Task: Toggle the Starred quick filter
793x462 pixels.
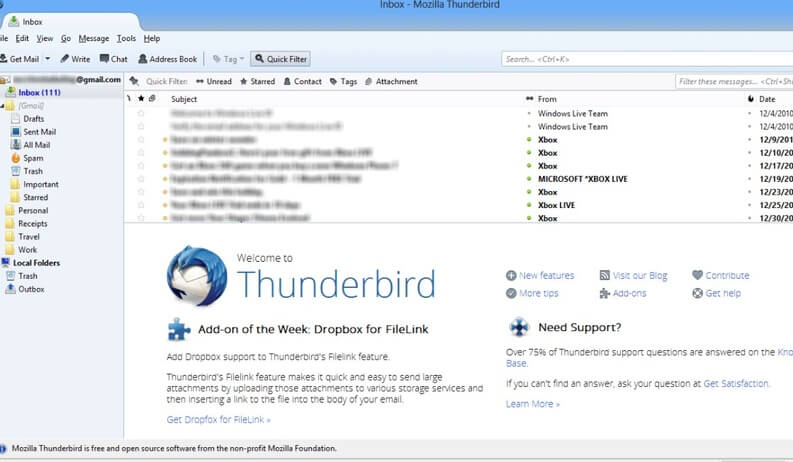Action: [x=257, y=81]
